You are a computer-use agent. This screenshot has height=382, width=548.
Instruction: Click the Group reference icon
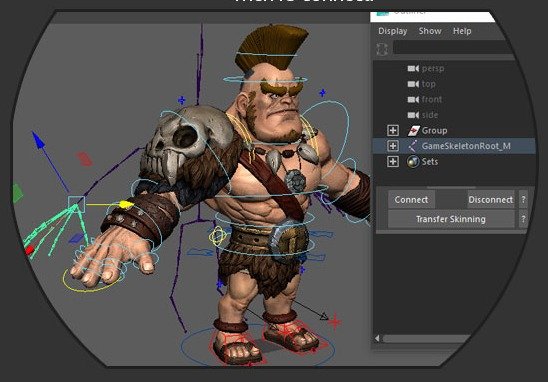pyautogui.click(x=413, y=131)
